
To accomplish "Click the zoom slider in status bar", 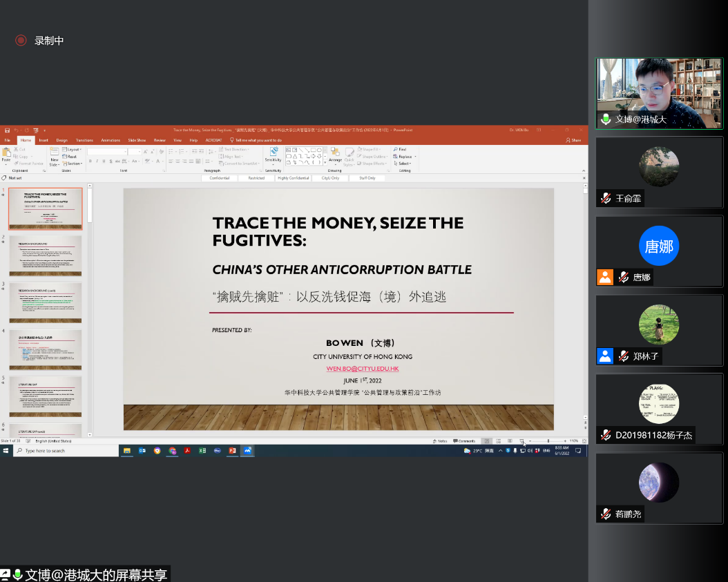I will (548, 440).
